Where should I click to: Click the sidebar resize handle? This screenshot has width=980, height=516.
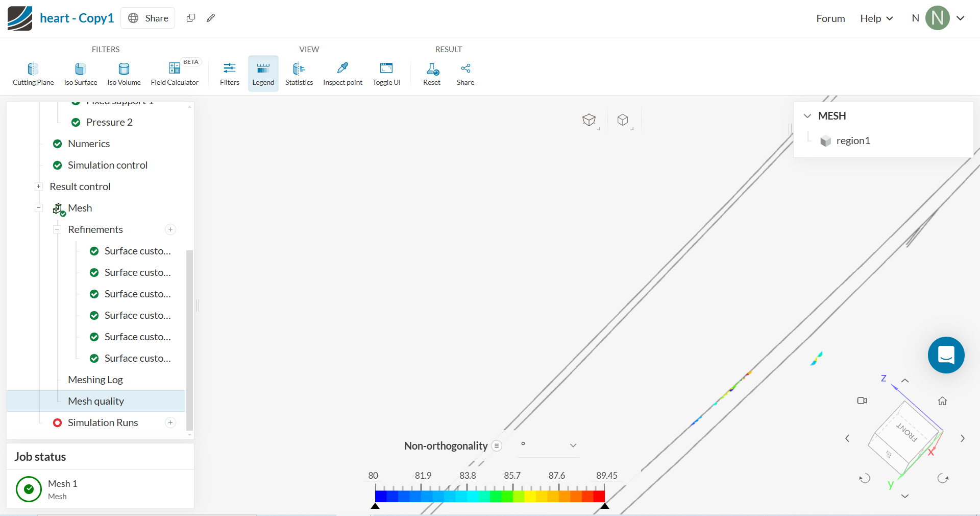click(x=198, y=306)
